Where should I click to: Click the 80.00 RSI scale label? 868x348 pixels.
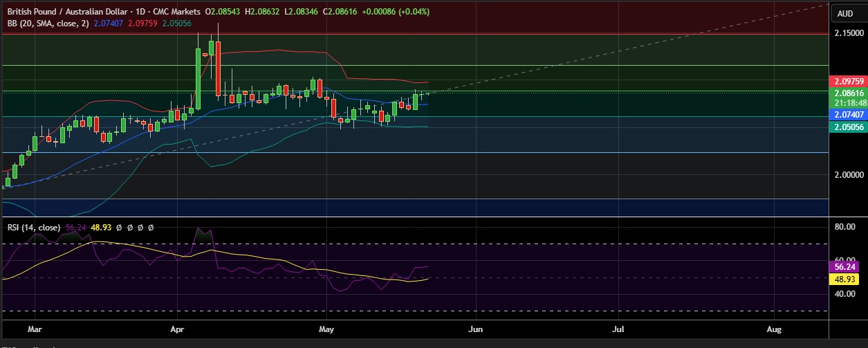[844, 226]
